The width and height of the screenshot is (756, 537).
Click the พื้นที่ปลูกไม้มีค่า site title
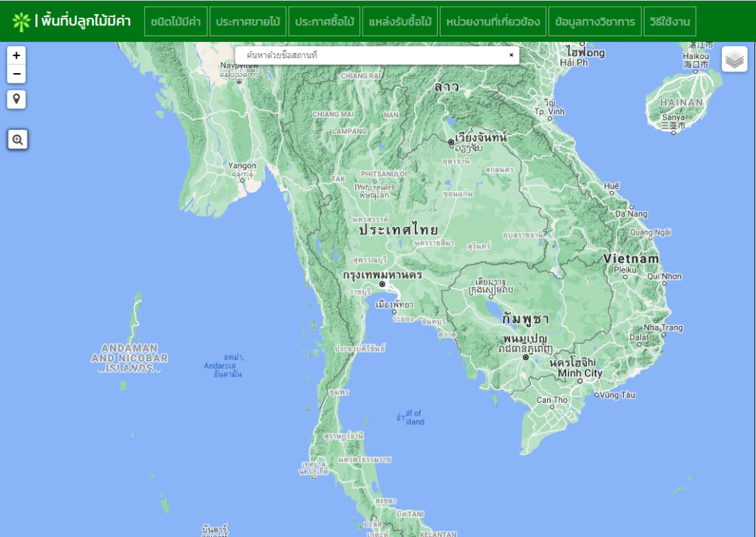click(x=86, y=21)
